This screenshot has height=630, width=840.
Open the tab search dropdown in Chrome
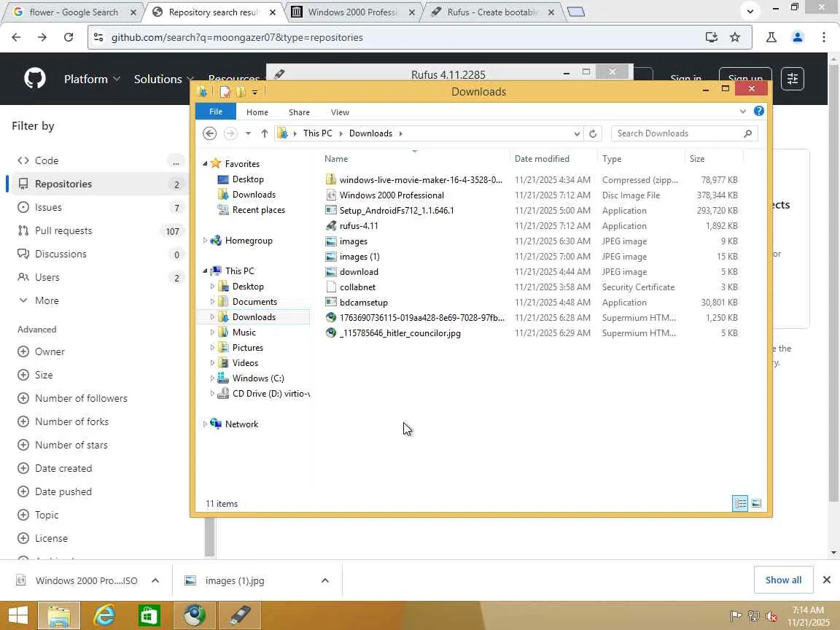click(x=750, y=11)
